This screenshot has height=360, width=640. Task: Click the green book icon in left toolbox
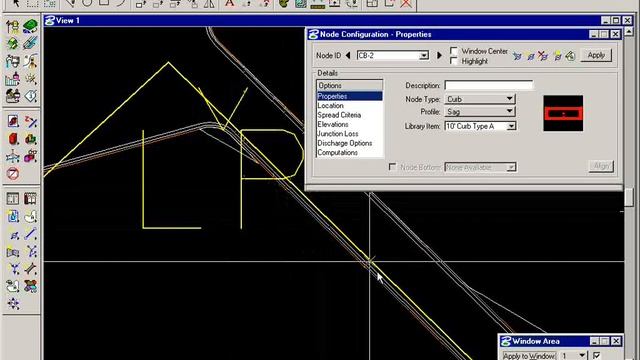(30, 27)
